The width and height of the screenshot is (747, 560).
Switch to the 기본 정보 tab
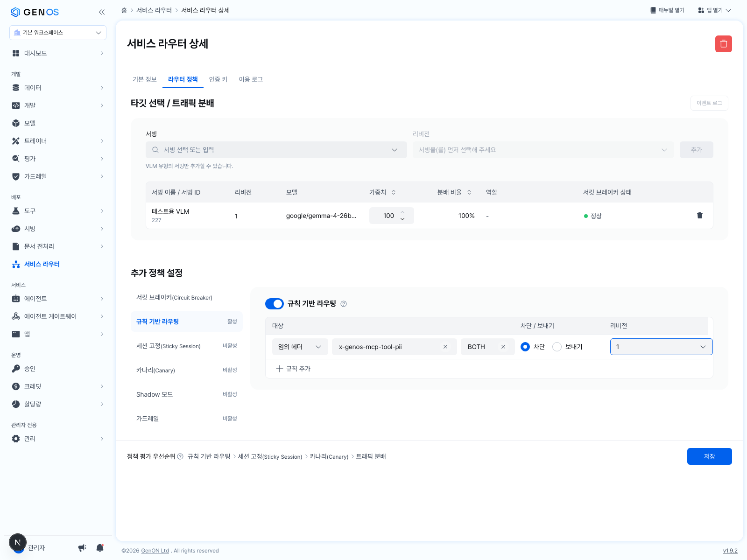pos(145,79)
